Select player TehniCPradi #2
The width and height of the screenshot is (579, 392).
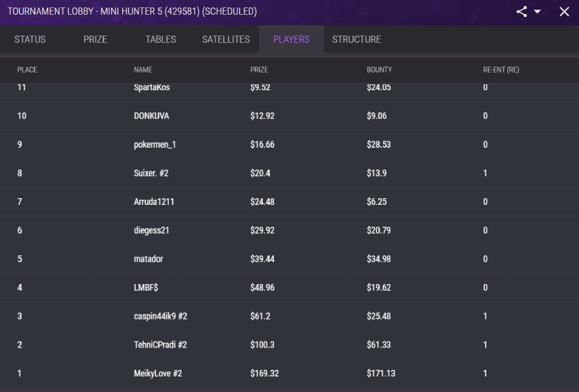click(x=160, y=345)
